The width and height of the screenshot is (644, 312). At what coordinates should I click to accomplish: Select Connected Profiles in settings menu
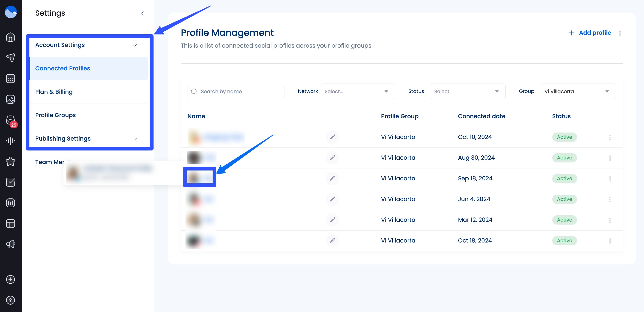point(63,68)
